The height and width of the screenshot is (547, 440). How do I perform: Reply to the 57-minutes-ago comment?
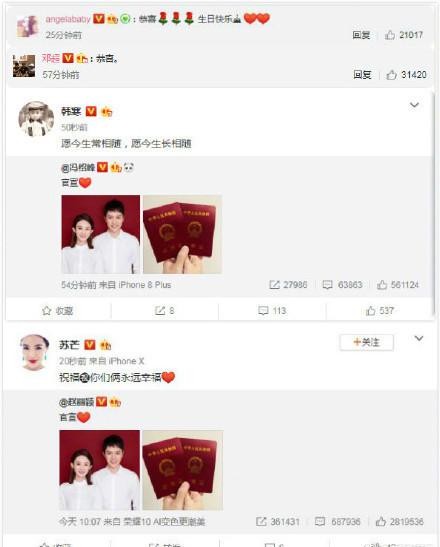[362, 75]
